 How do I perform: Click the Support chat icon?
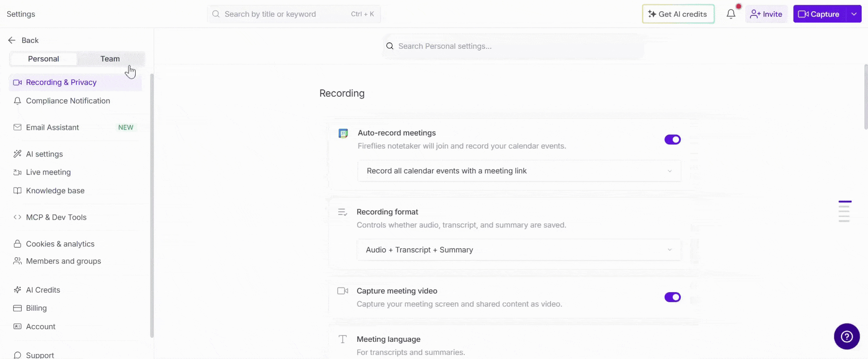click(x=18, y=355)
